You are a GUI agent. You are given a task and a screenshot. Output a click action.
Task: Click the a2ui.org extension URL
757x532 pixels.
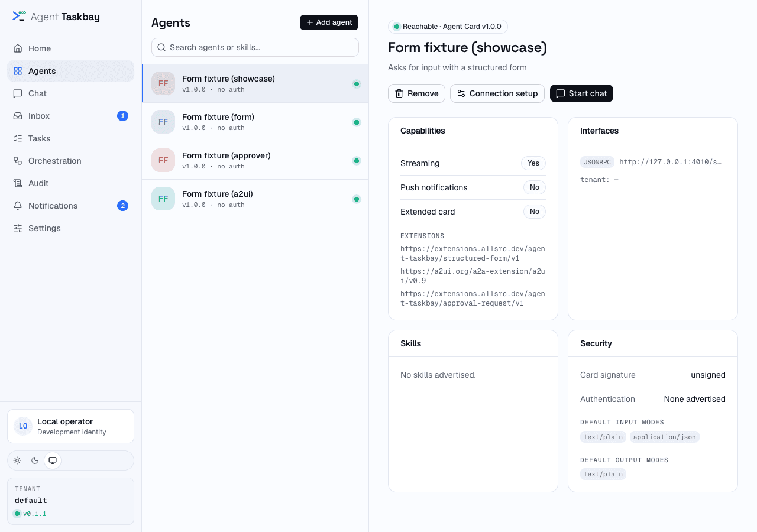tap(473, 276)
